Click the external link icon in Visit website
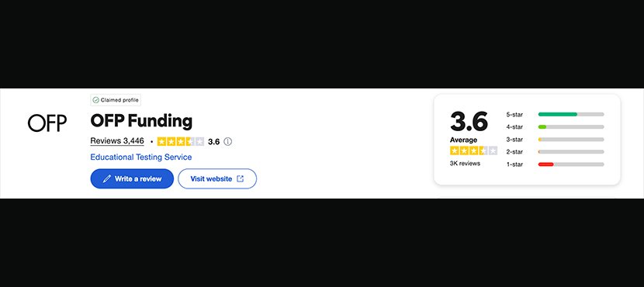Viewport: 644px width, 287px height. (241, 178)
